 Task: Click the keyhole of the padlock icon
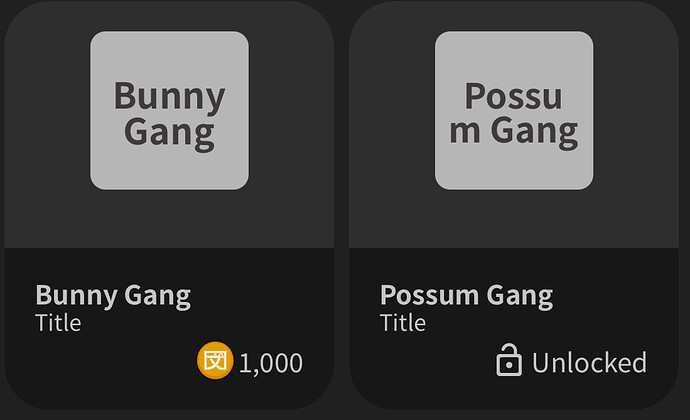(509, 365)
